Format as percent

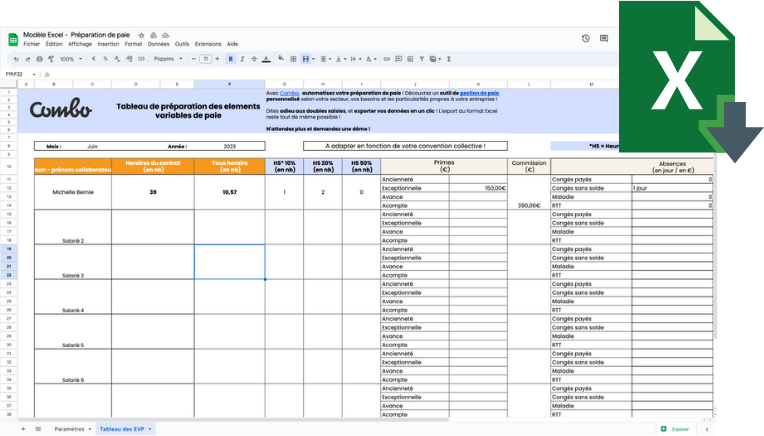click(105, 59)
